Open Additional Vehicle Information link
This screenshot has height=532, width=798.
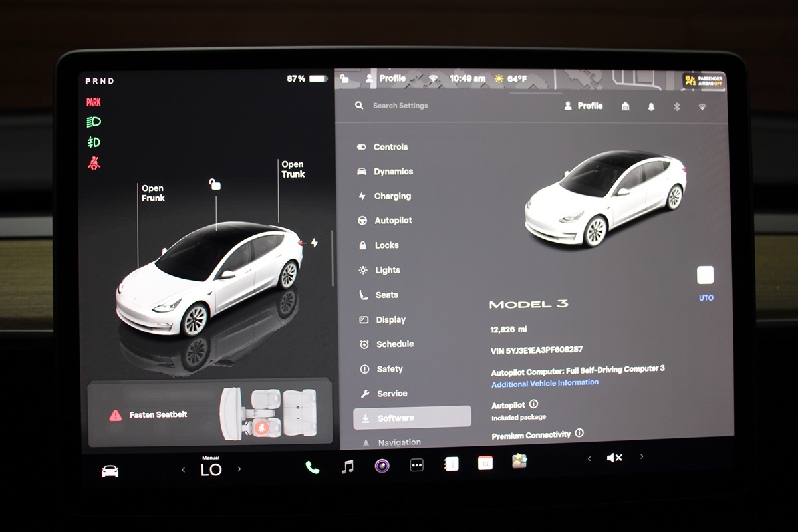point(545,384)
